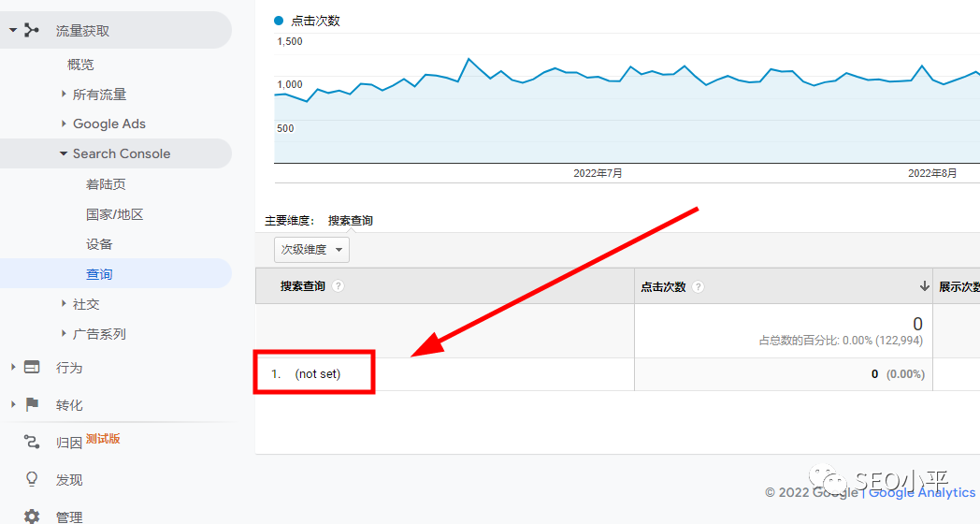Click the 占总数的百分比 summary text
The image size is (980, 524).
841,341
